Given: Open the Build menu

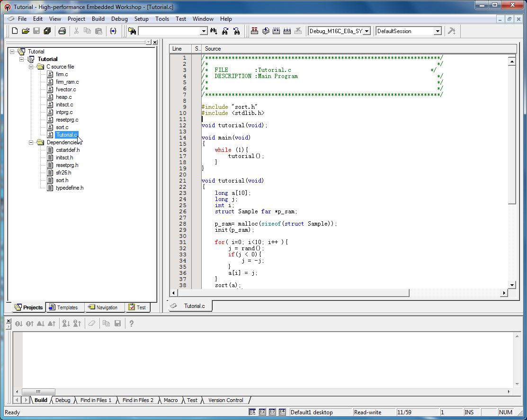Looking at the screenshot, I should (98, 19).
